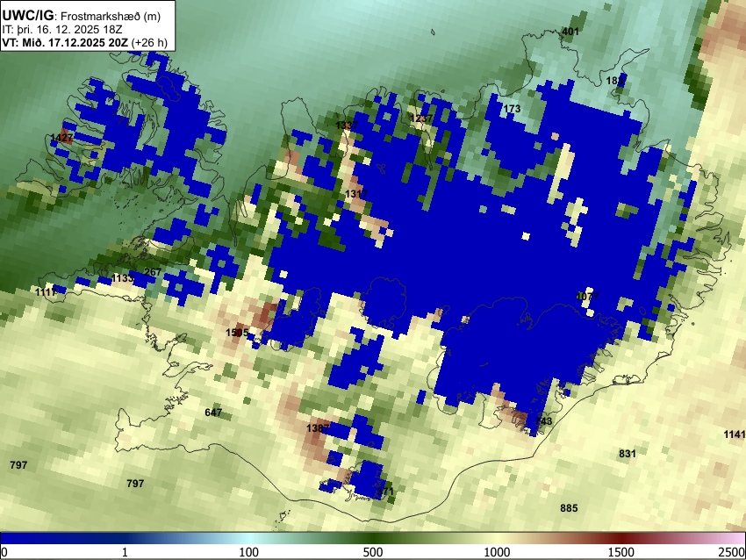The image size is (746, 560).
Task: Click the 1317 value label
Action: pos(356,194)
